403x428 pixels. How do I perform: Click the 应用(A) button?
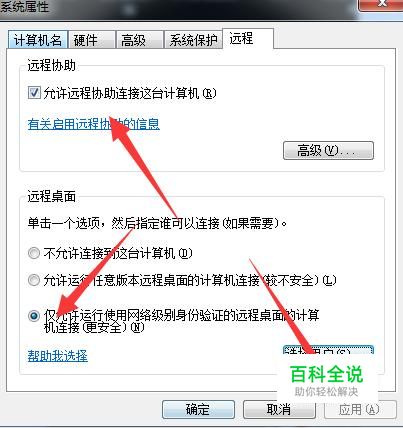pyautogui.click(x=360, y=409)
